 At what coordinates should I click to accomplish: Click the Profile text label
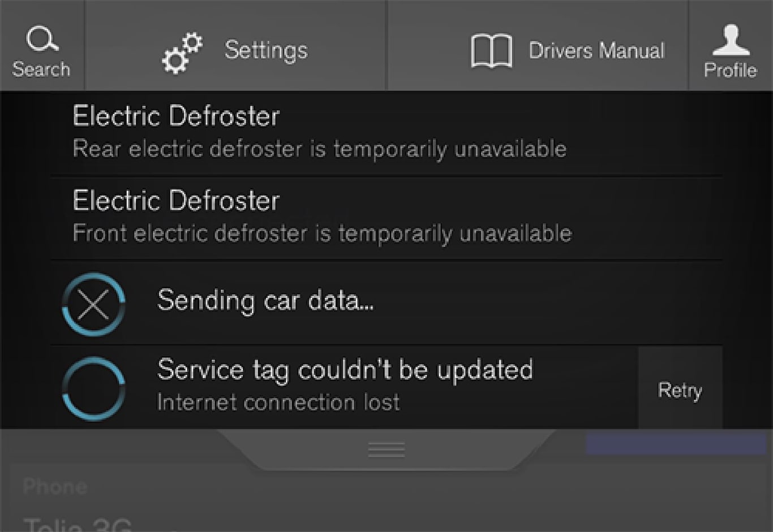730,71
